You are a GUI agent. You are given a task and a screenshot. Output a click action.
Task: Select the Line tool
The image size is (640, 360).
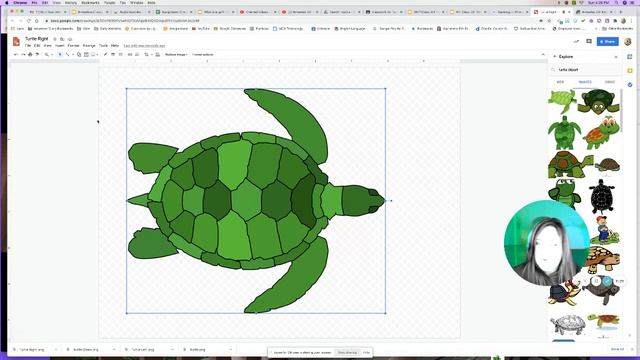pyautogui.click(x=67, y=54)
